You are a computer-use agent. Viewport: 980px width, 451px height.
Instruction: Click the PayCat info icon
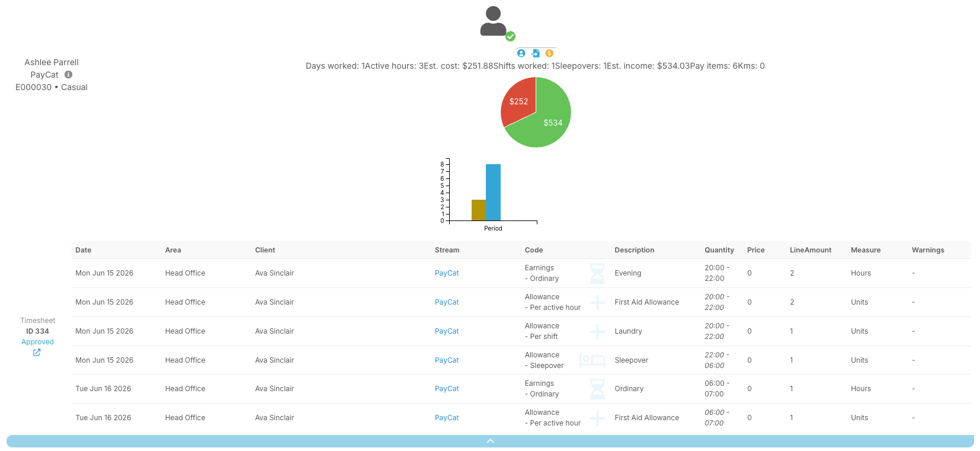[x=68, y=75]
